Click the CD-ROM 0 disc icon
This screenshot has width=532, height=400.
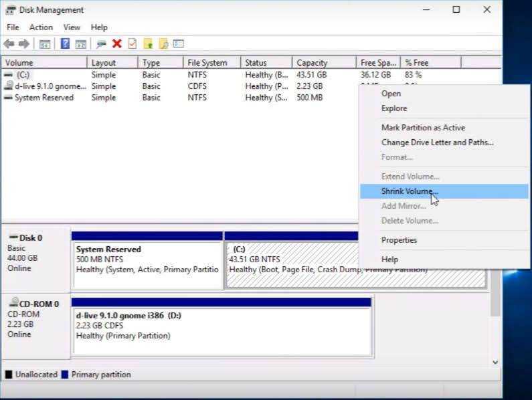click(x=14, y=302)
